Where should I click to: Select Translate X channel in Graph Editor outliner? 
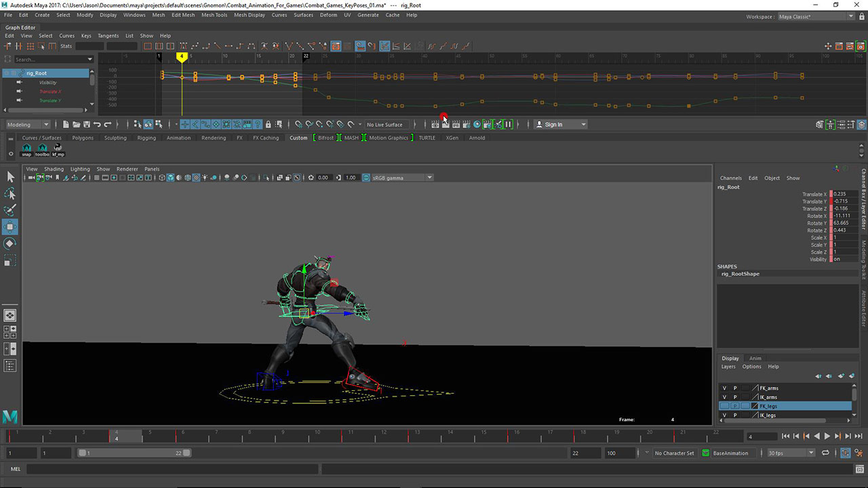[50, 91]
